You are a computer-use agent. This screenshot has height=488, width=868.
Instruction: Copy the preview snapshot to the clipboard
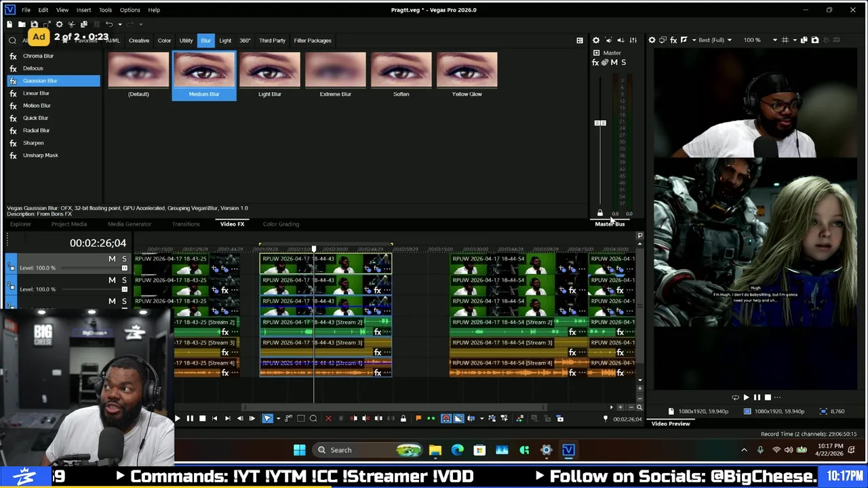tap(804, 40)
